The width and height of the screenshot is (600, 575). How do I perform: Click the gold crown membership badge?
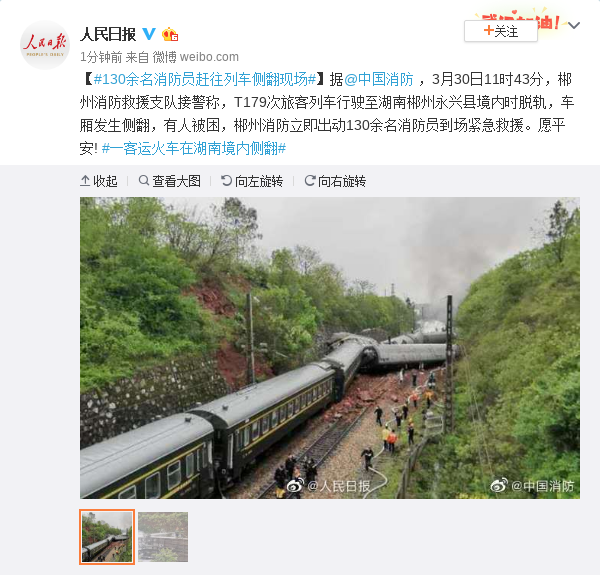[x=170, y=34]
